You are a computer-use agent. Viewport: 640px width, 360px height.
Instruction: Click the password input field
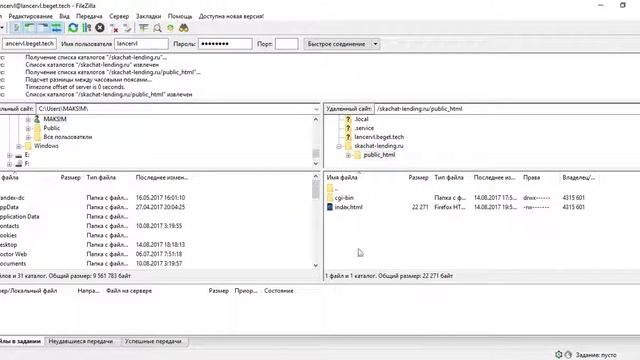(225, 44)
